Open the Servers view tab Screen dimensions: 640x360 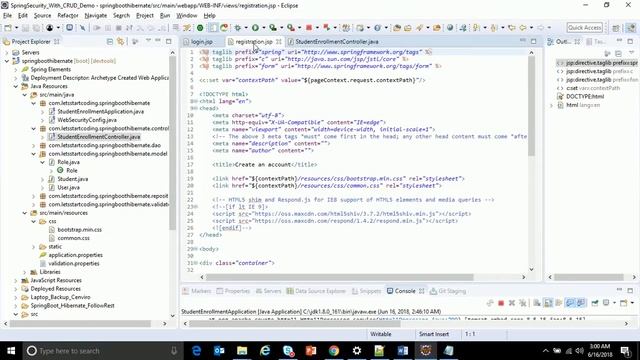269,291
